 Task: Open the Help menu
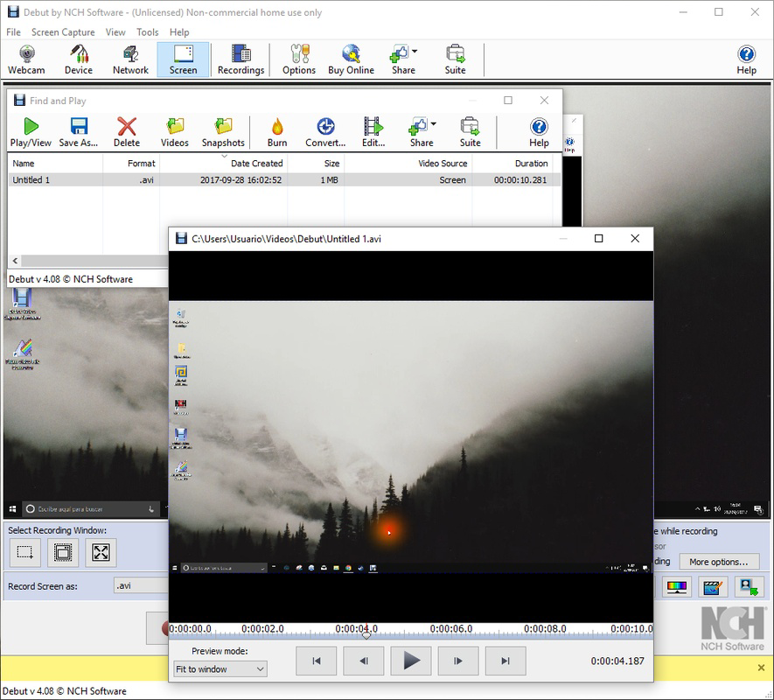tap(179, 32)
